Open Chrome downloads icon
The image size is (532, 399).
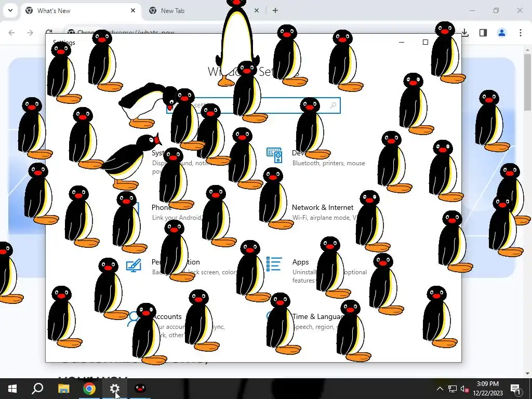coord(465,33)
